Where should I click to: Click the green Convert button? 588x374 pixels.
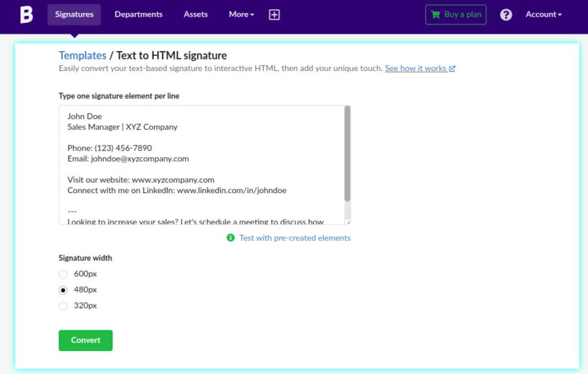click(85, 340)
